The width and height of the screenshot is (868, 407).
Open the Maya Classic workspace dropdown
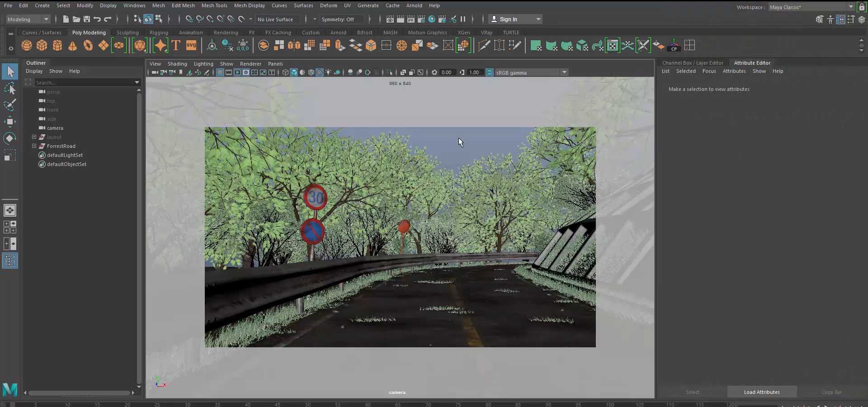[x=809, y=7]
